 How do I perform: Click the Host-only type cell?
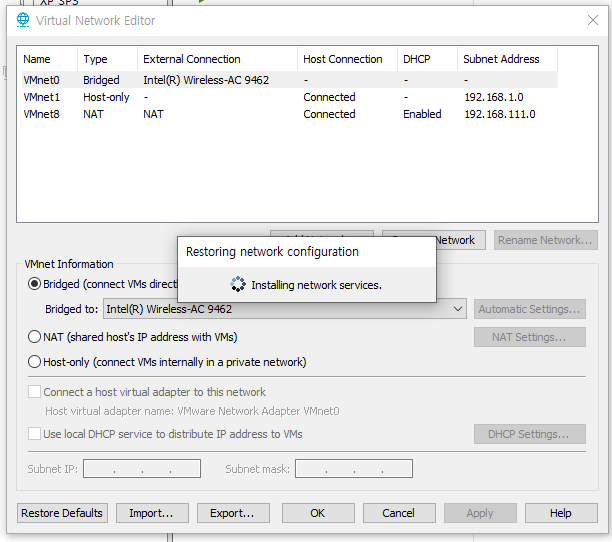(x=106, y=97)
